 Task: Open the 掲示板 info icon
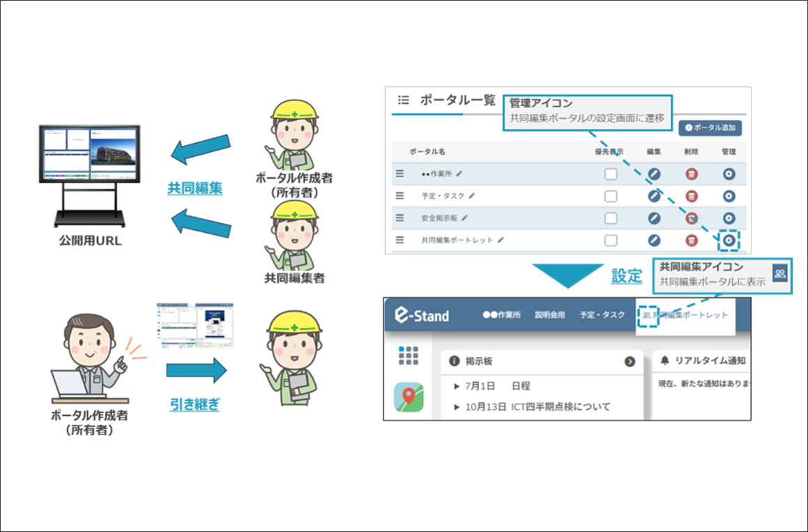point(453,361)
